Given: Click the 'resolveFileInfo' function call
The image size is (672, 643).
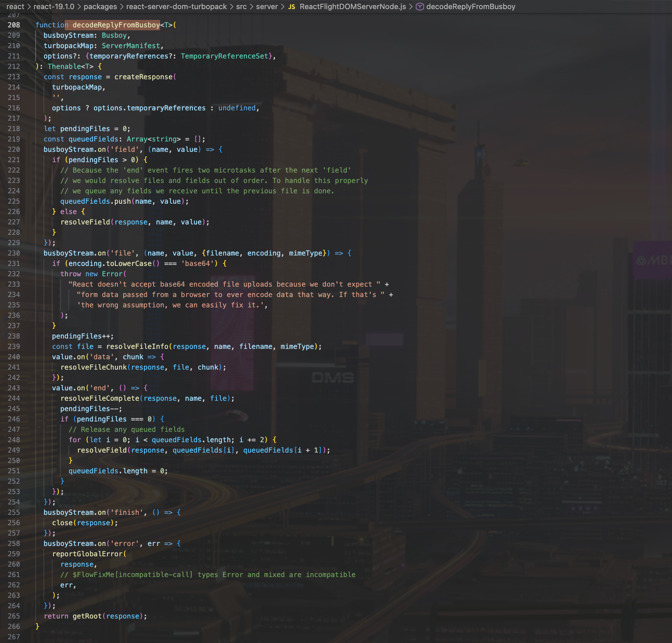Looking at the screenshot, I should [137, 346].
